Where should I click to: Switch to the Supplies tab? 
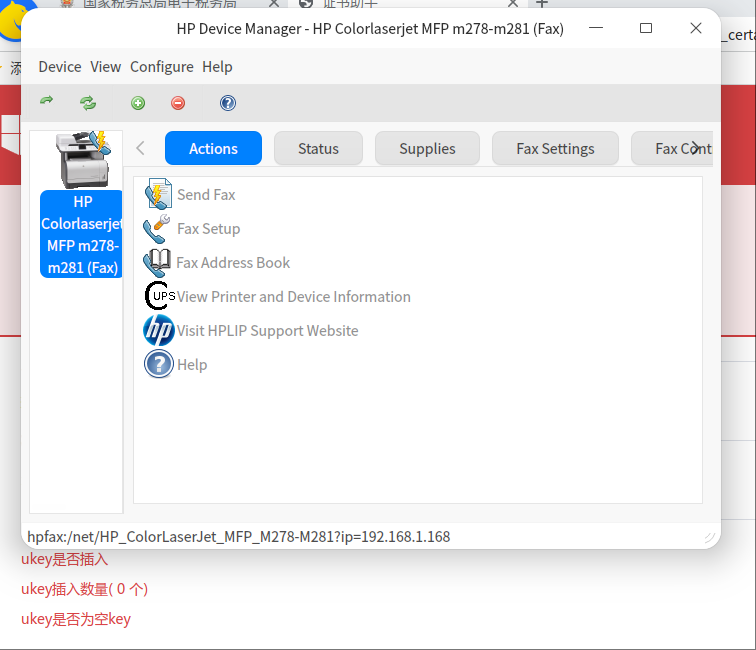point(427,148)
